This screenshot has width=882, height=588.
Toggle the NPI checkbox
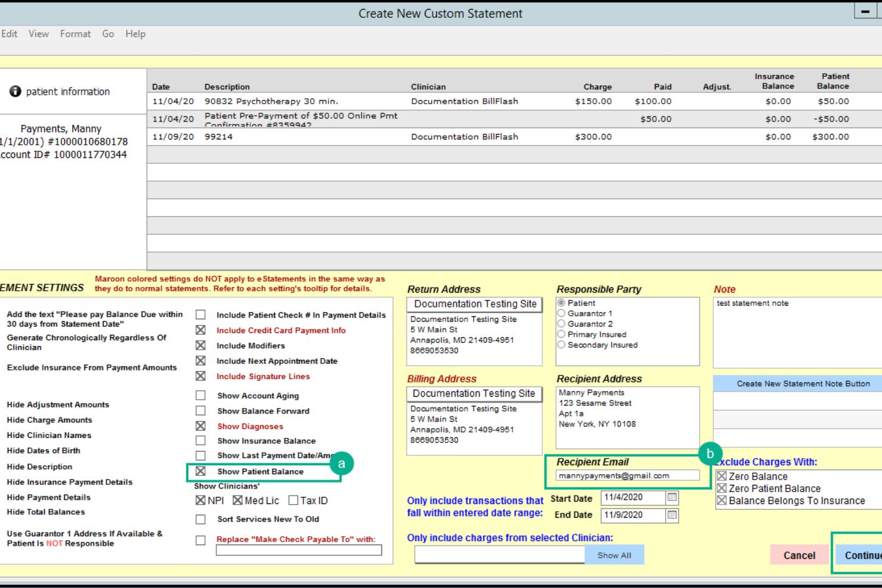(201, 500)
